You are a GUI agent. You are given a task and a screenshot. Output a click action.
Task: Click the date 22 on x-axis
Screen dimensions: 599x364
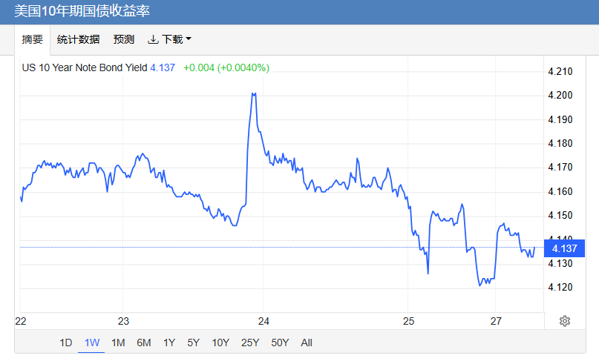(x=21, y=321)
